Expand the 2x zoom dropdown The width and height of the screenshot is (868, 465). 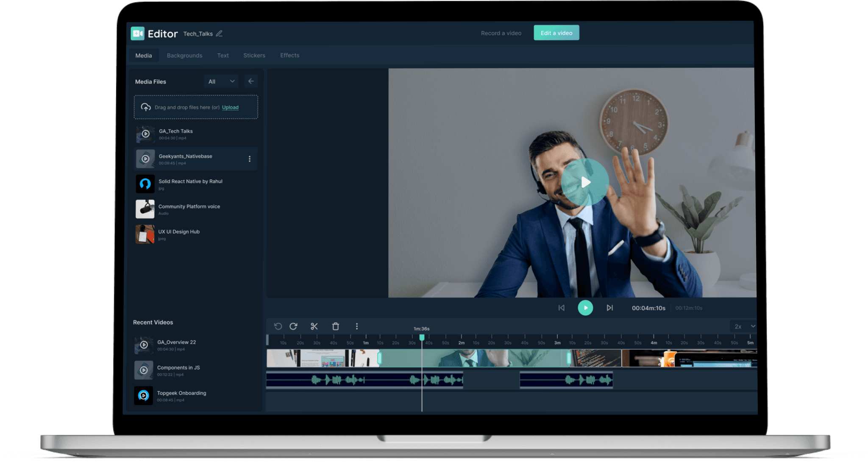pos(744,326)
